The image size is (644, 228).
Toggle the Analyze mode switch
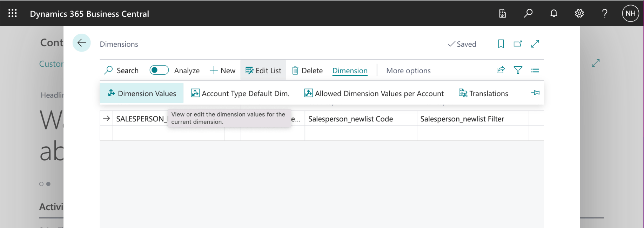159,70
